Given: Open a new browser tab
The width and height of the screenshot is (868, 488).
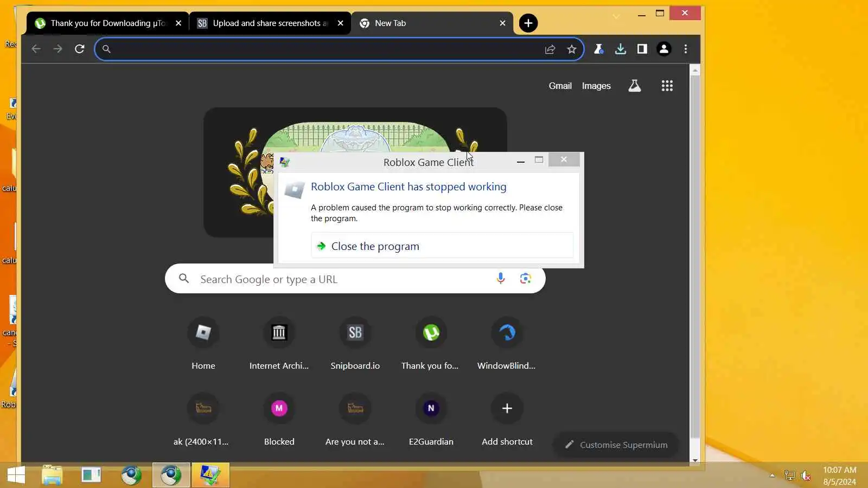Looking at the screenshot, I should point(528,23).
